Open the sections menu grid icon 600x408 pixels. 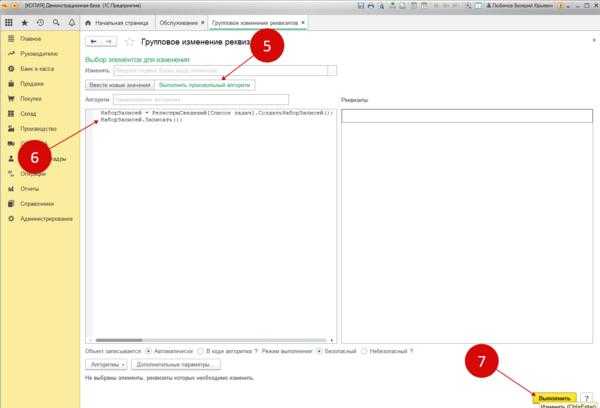8,23
